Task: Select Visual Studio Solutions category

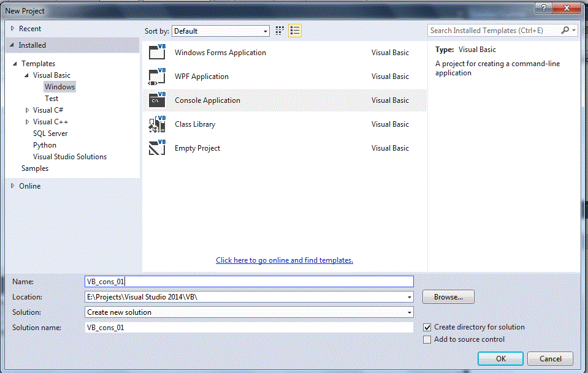Action: point(70,157)
